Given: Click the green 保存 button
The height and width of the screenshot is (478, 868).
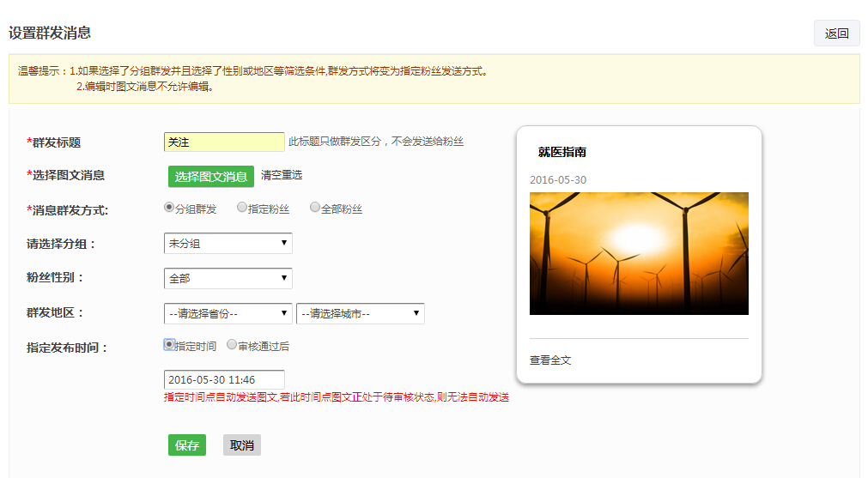Looking at the screenshot, I should point(187,445).
